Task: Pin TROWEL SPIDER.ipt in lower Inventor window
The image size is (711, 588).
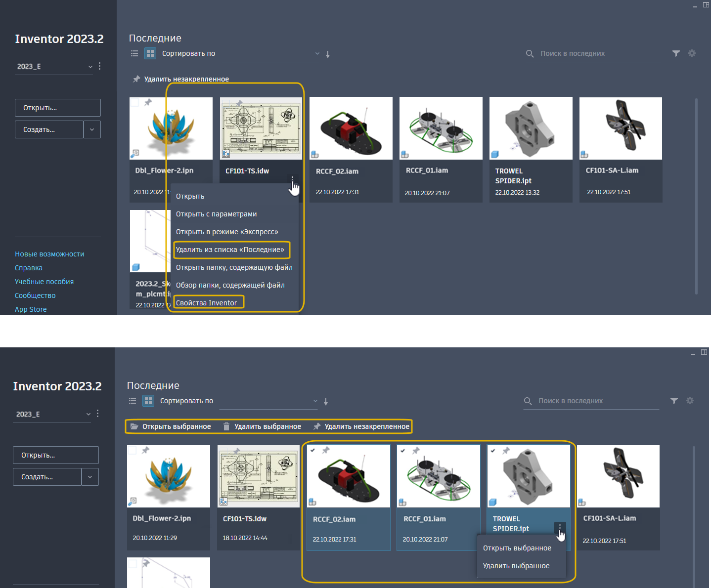Action: [506, 450]
